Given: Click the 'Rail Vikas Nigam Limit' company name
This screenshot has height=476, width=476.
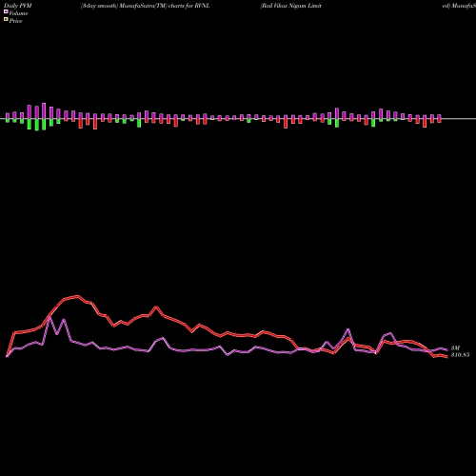Looking at the screenshot, I should coord(291,6).
